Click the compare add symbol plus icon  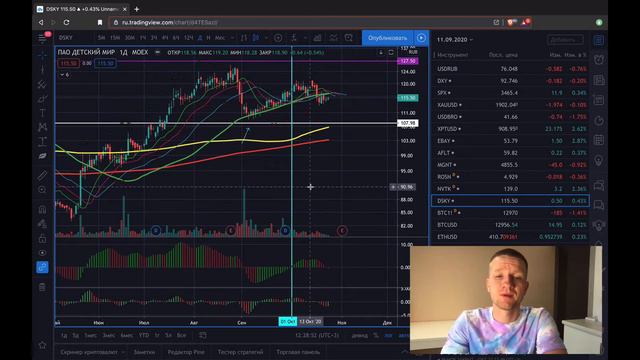[x=278, y=38]
